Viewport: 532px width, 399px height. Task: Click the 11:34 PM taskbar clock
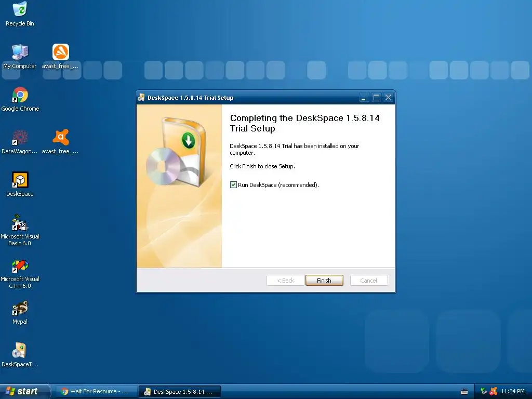pos(513,391)
